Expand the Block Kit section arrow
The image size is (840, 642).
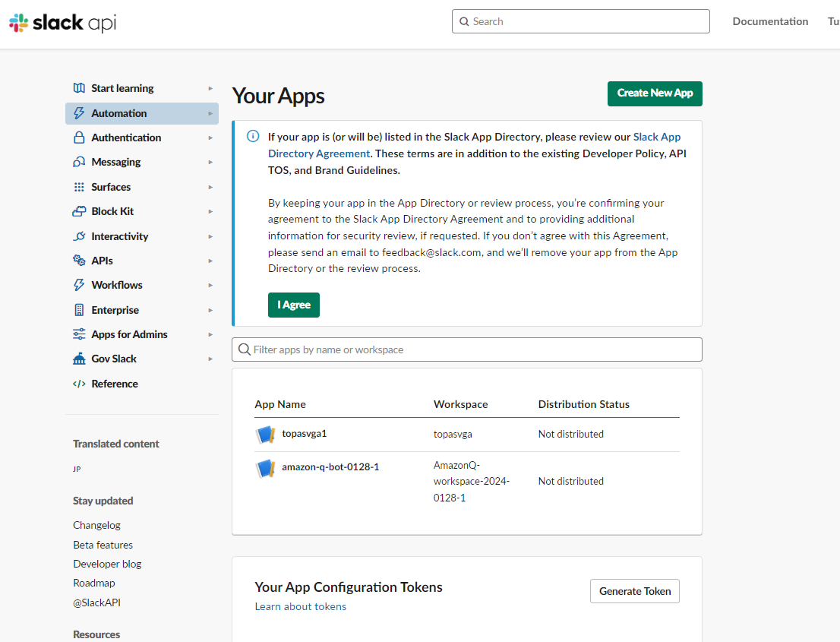tap(210, 212)
